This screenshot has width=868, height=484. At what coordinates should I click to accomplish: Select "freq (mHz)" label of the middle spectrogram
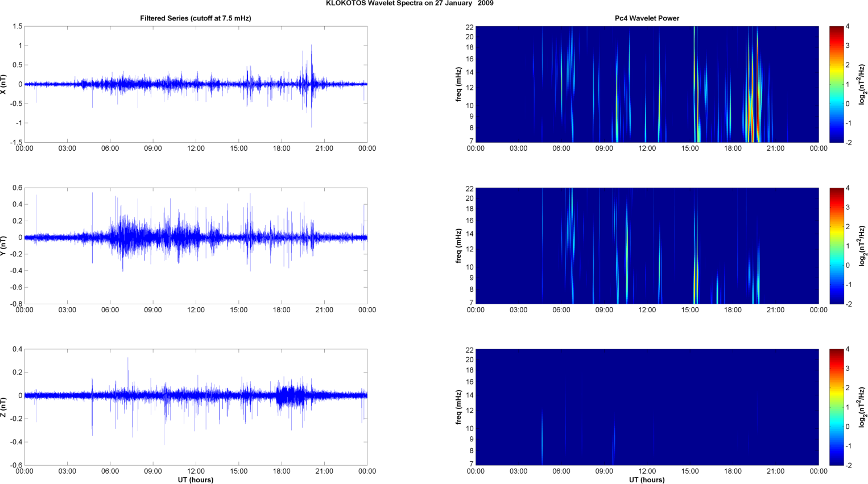pyautogui.click(x=458, y=246)
